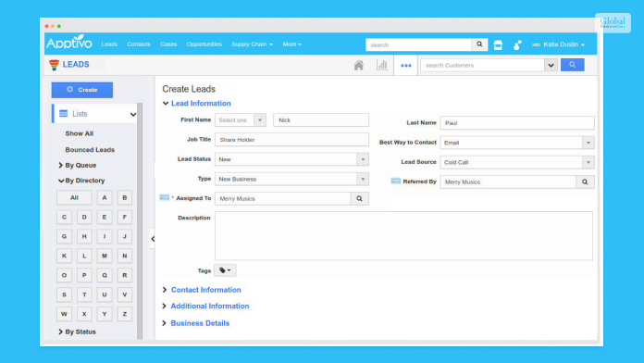Filter directory by letter K
The height and width of the screenshot is (363, 644).
tap(64, 256)
